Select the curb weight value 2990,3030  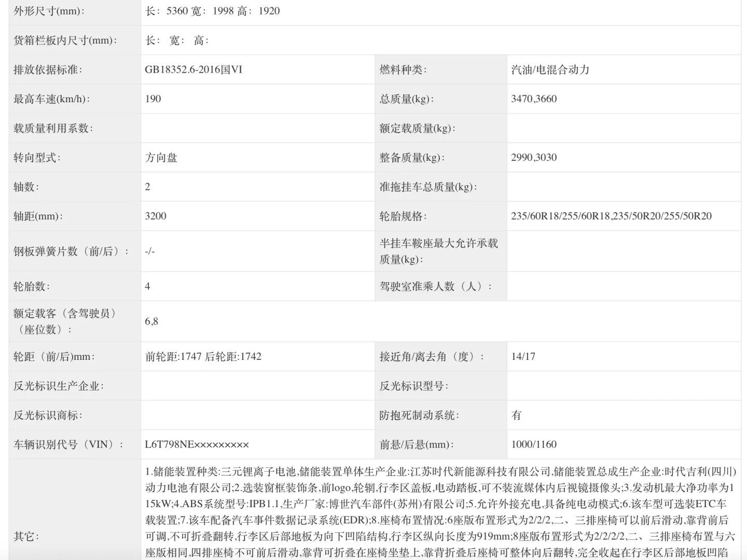coord(534,158)
